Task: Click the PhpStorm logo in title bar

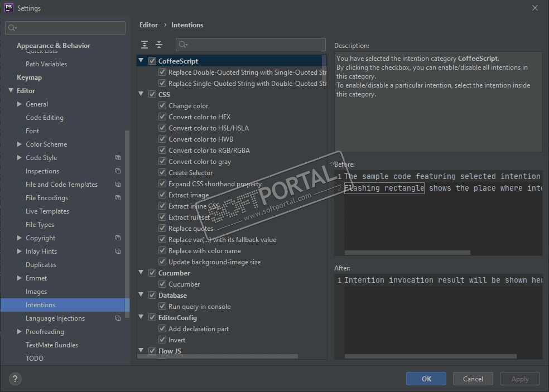Action: point(9,8)
